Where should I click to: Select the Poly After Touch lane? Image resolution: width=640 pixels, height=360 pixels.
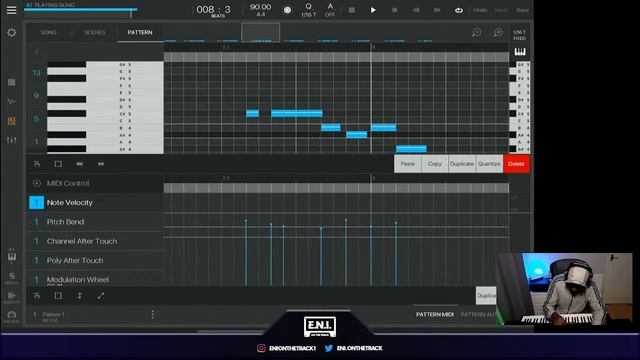click(x=95, y=260)
